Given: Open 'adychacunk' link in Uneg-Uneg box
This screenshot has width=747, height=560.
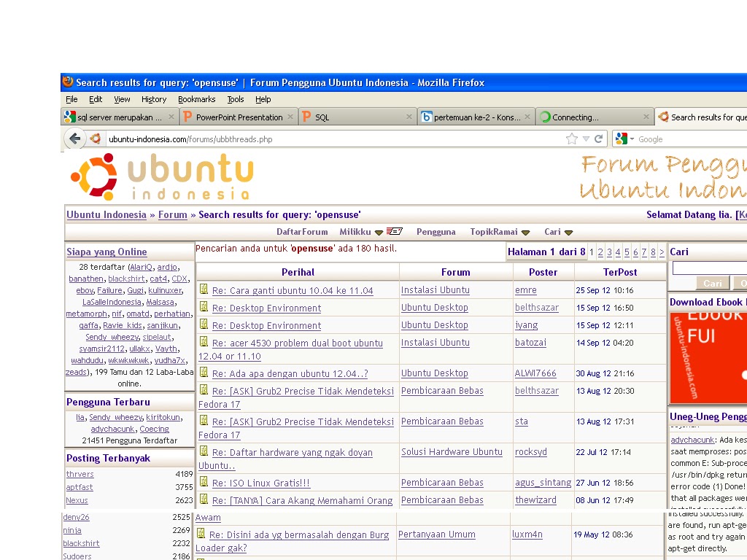Looking at the screenshot, I should tap(693, 440).
